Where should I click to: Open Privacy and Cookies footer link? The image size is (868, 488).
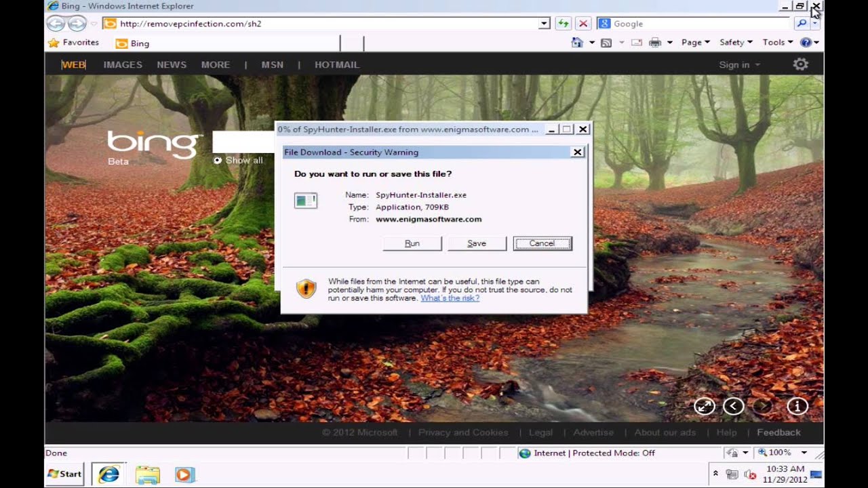pyautogui.click(x=463, y=432)
